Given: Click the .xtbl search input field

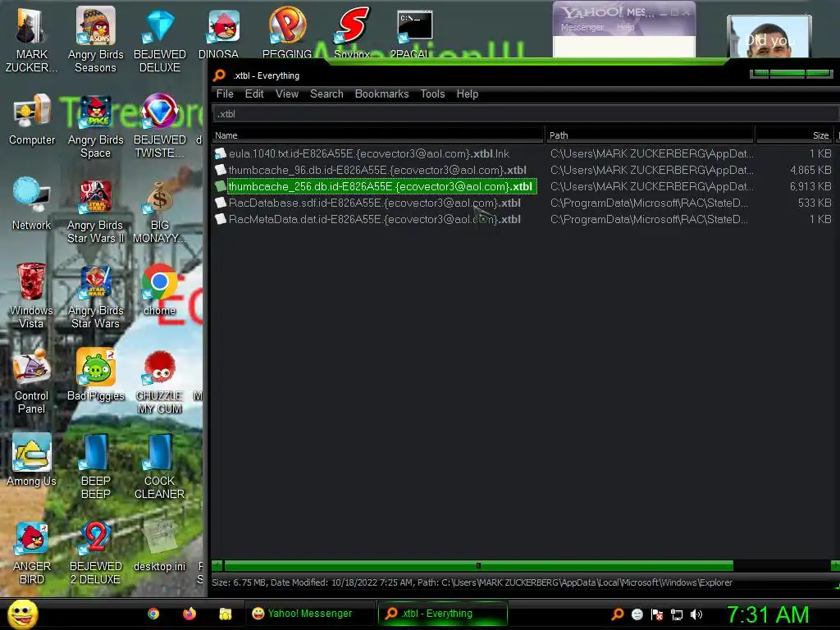Looking at the screenshot, I should pyautogui.click(x=525, y=113).
